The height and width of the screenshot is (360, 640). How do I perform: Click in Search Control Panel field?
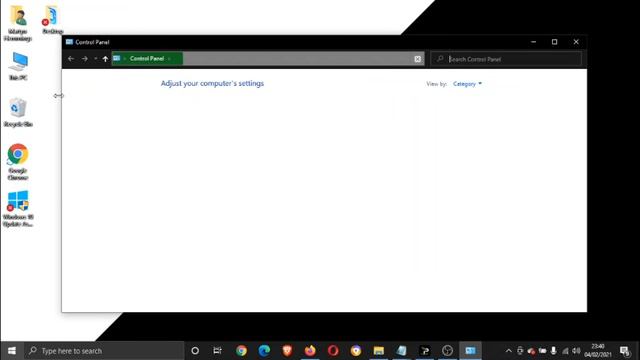(506, 59)
